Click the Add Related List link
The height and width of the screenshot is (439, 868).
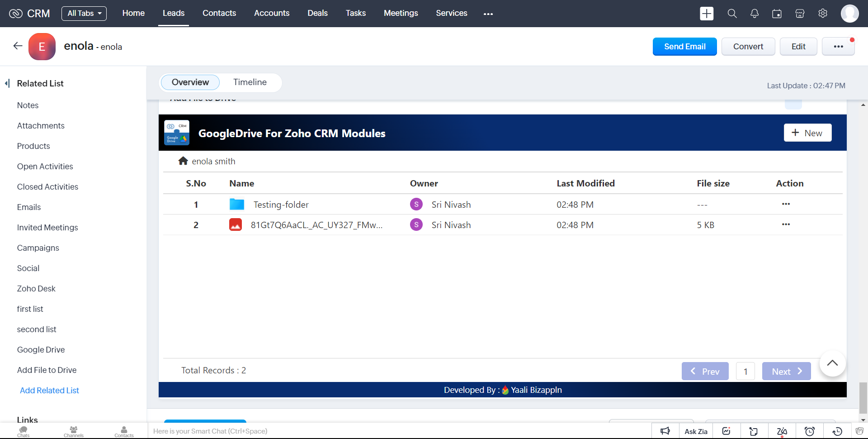(49, 390)
